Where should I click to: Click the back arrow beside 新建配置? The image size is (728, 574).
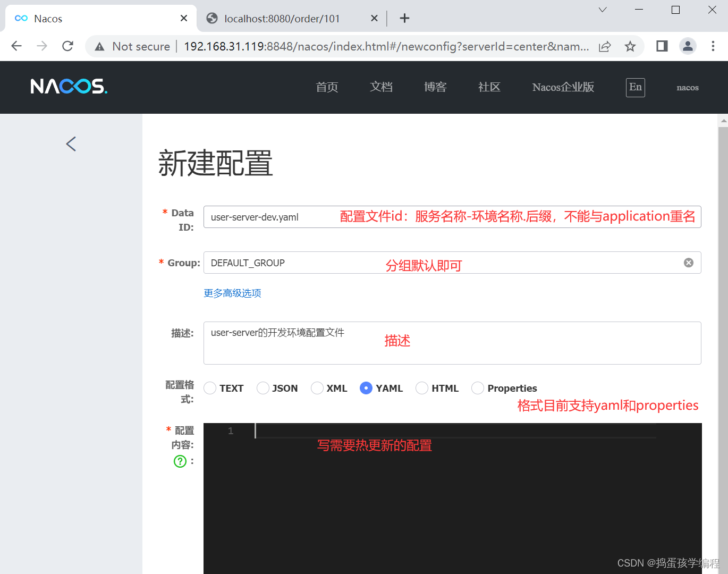[71, 143]
